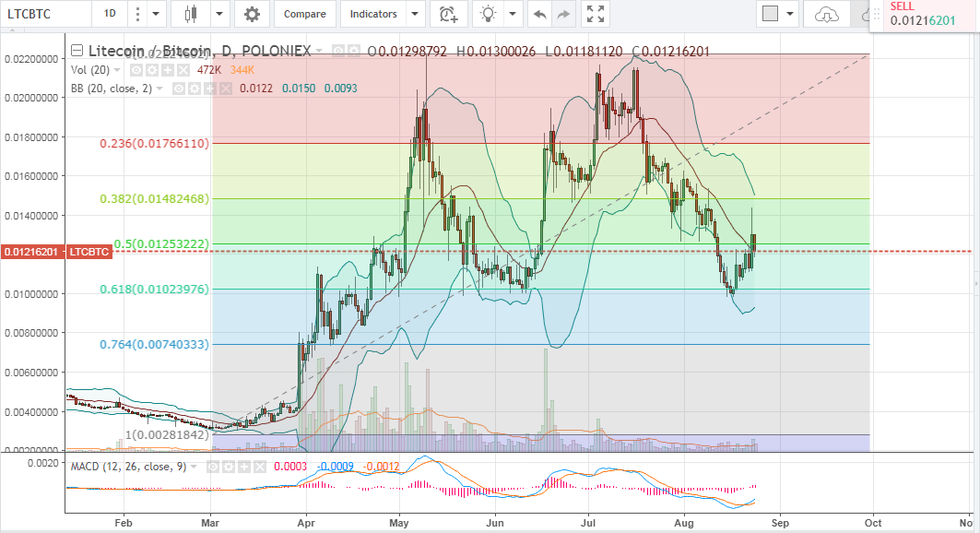980x533 pixels.
Task: Click the SELL price panel
Action: point(925,15)
